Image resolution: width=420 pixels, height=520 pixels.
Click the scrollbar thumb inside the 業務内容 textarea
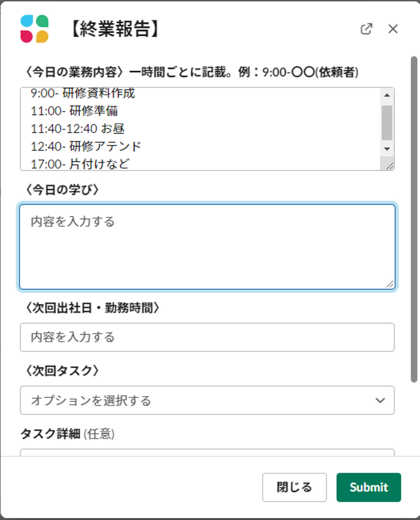coord(387,122)
